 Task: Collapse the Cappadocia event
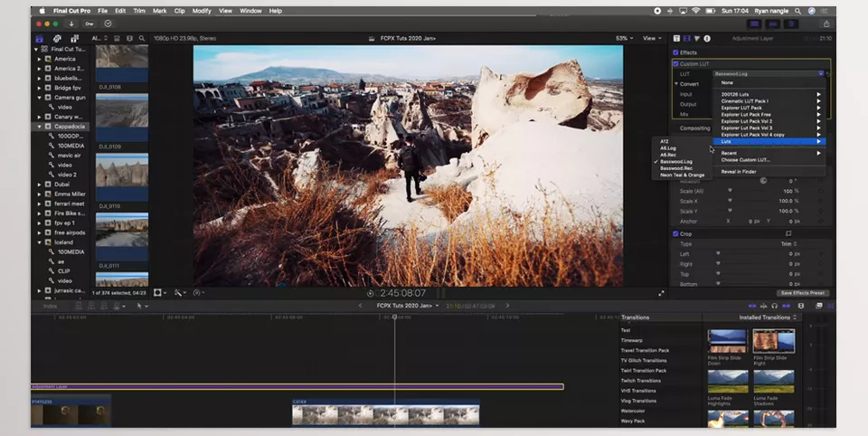[39, 127]
